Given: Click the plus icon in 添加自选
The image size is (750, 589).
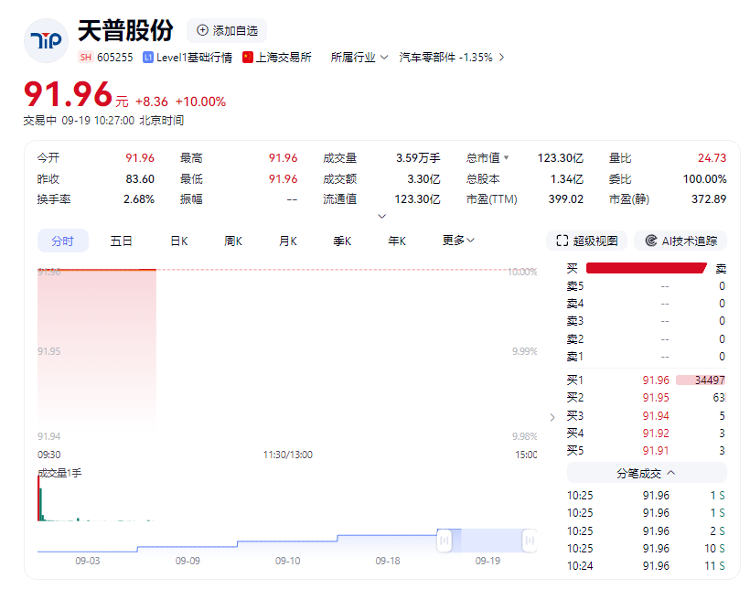Looking at the screenshot, I should point(203,31).
